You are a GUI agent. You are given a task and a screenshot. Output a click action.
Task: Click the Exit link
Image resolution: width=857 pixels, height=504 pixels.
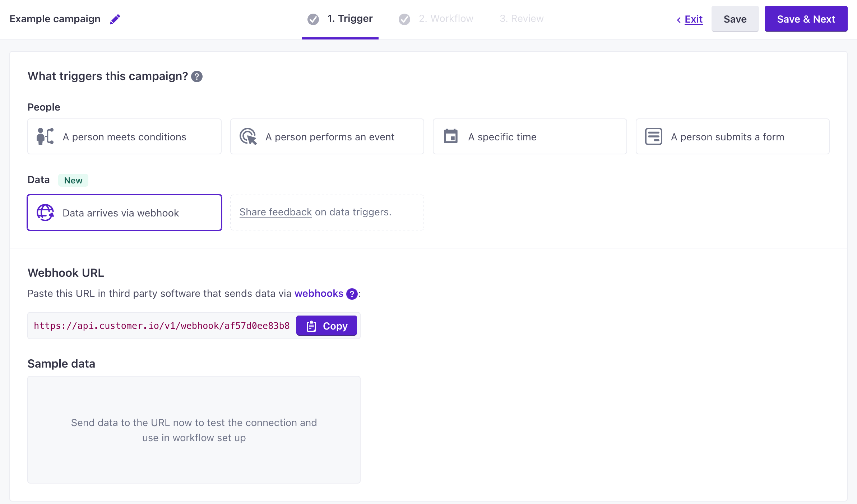(694, 19)
